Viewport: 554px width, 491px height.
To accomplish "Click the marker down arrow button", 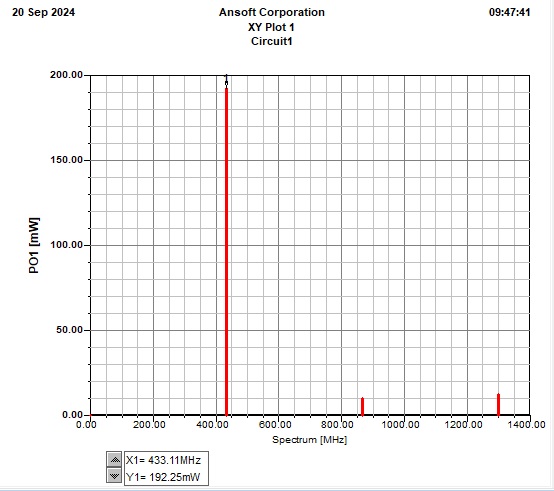I will [114, 475].
